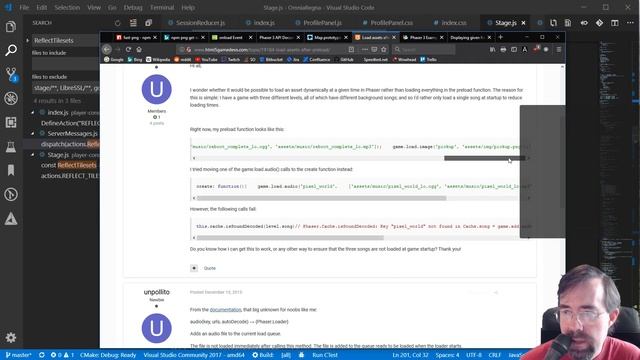The height and width of the screenshot is (360, 640).
Task: Refresh the search results in the Search panel
Action: coord(118,23)
